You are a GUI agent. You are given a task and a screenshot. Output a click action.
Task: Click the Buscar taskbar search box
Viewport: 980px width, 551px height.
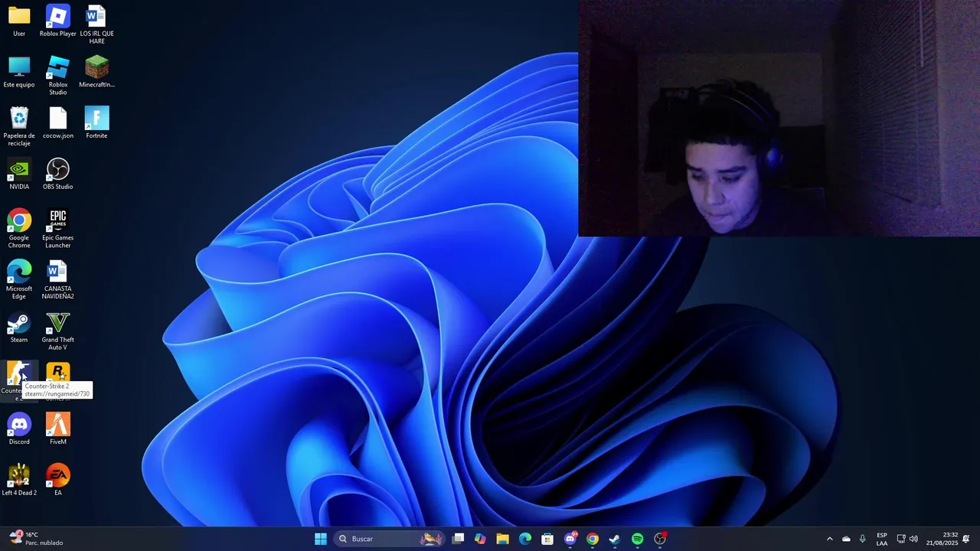click(390, 539)
